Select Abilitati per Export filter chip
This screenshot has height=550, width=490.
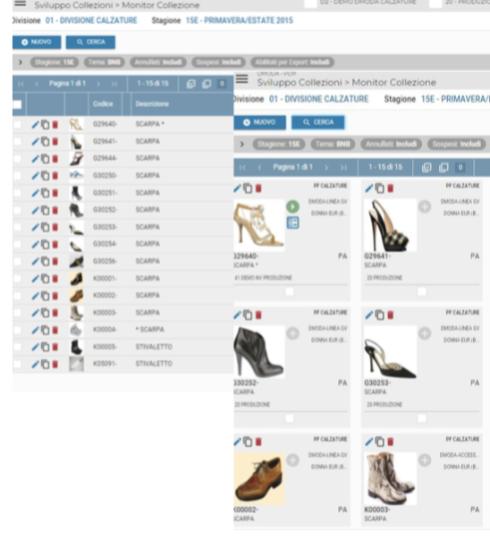pyautogui.click(x=292, y=62)
